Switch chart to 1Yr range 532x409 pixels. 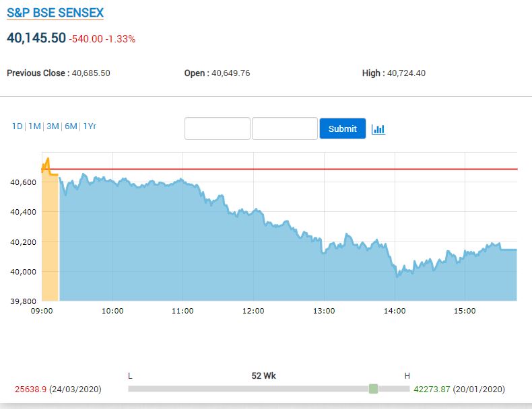(90, 126)
